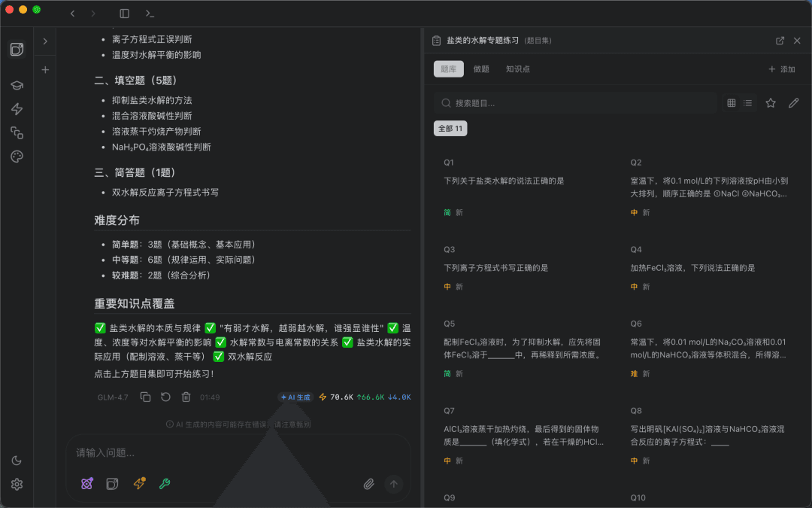This screenshot has width=812, height=508.
Task: Switch question bank to list view
Action: pyautogui.click(x=748, y=103)
